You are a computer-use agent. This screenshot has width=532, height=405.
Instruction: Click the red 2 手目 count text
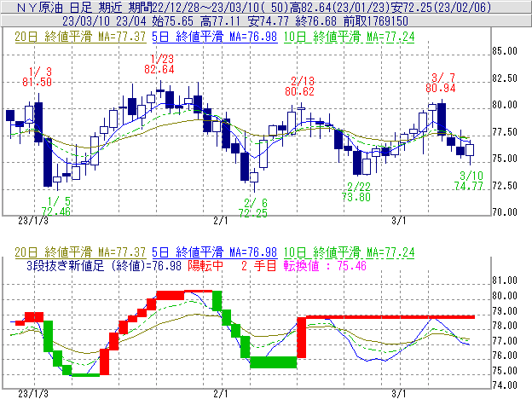[259, 265]
